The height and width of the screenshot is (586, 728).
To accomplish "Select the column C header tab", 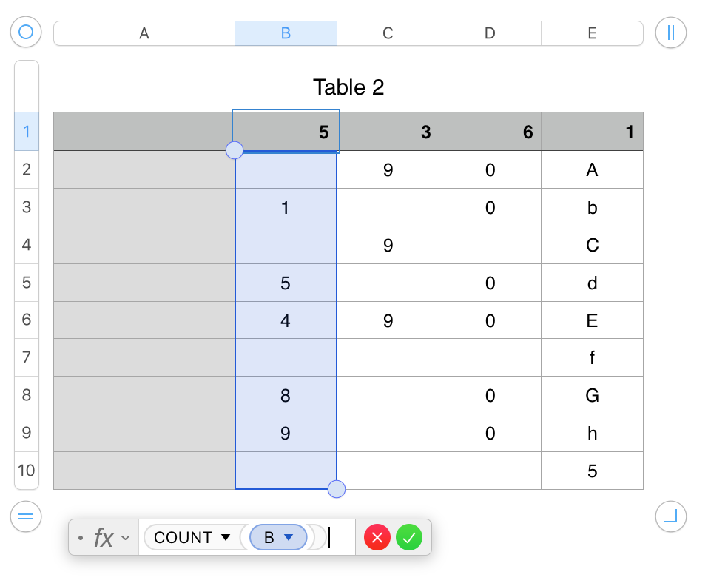I will (388, 33).
